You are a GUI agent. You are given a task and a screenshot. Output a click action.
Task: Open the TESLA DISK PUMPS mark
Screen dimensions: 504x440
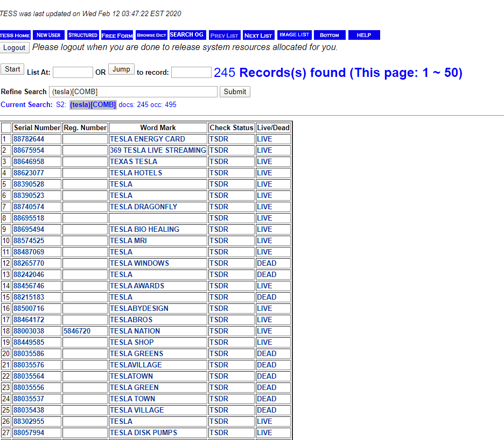(x=144, y=432)
